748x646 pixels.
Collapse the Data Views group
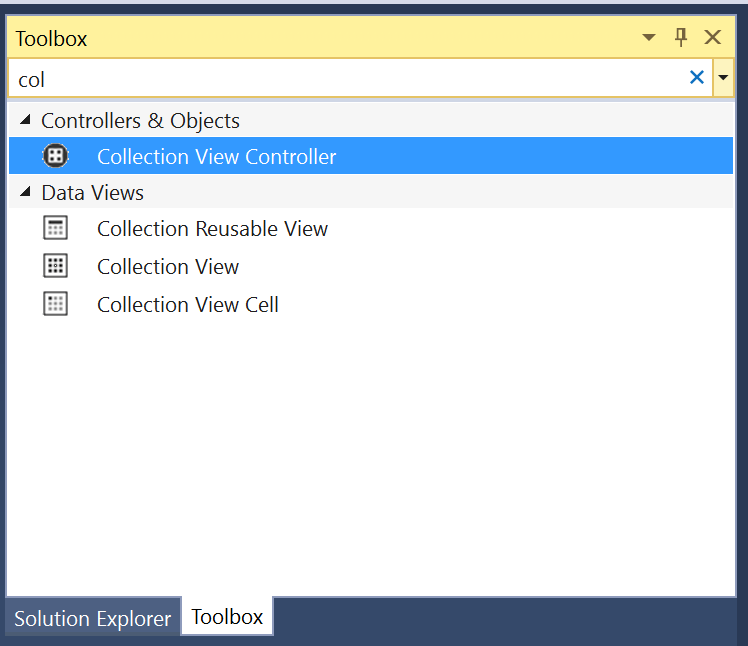tap(25, 192)
